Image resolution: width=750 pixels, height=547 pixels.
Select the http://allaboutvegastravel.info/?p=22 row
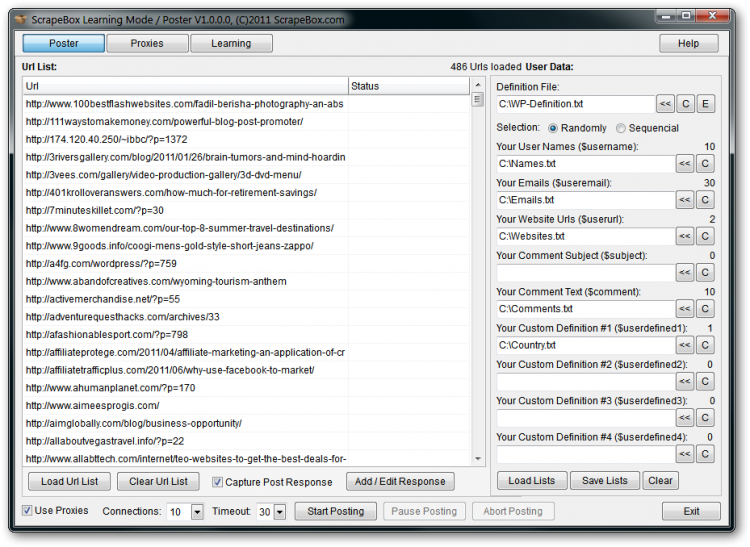[x=246, y=441]
